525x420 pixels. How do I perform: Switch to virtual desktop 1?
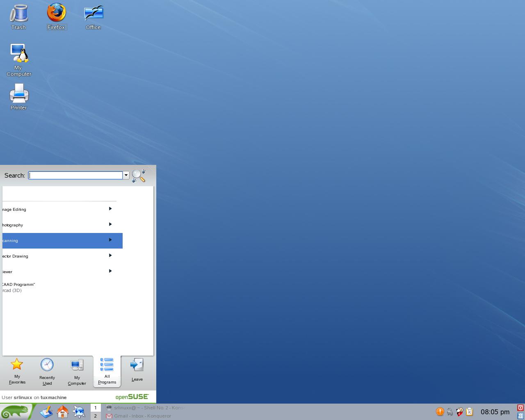coord(96,408)
